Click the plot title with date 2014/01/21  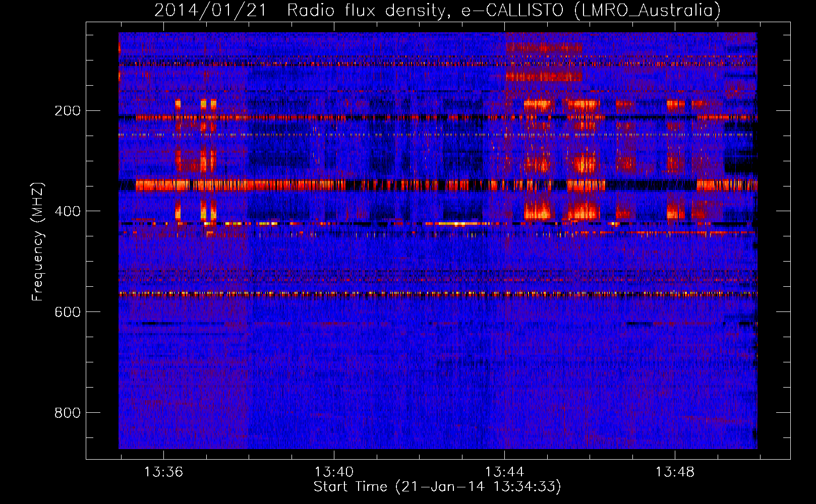click(437, 10)
